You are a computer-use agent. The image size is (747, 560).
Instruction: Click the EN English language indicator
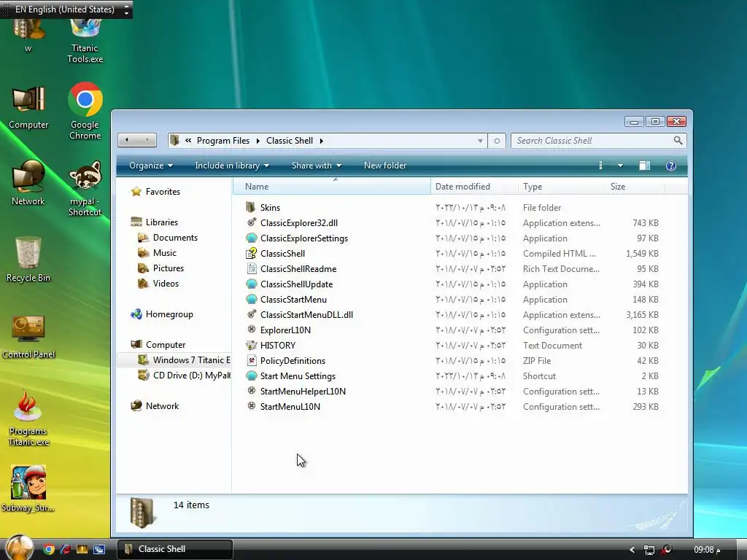pyautogui.click(x=64, y=9)
